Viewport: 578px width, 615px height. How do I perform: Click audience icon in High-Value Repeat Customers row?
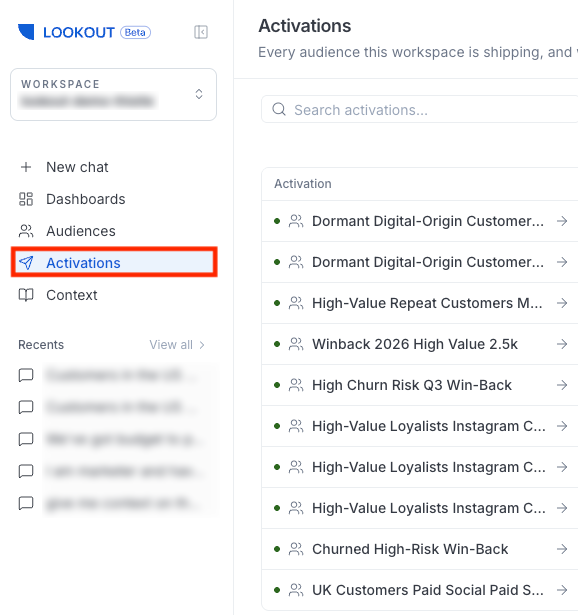296,303
